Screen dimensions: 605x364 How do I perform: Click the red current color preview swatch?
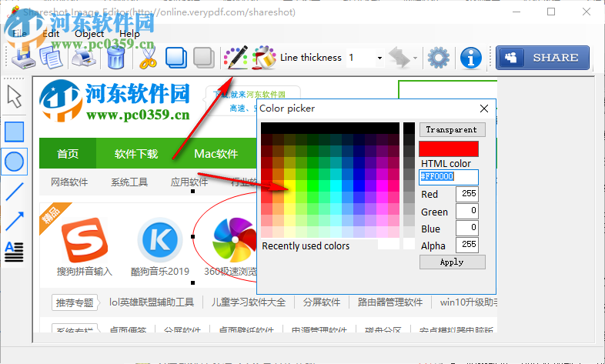[x=449, y=149]
